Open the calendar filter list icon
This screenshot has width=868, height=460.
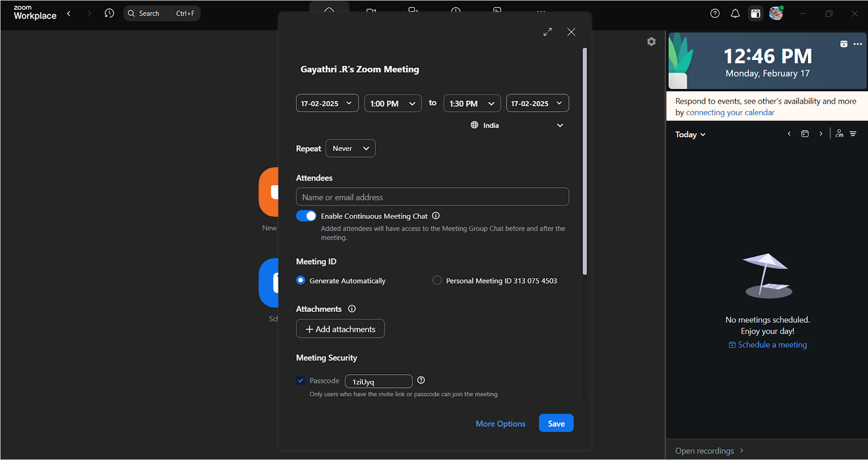tap(853, 134)
